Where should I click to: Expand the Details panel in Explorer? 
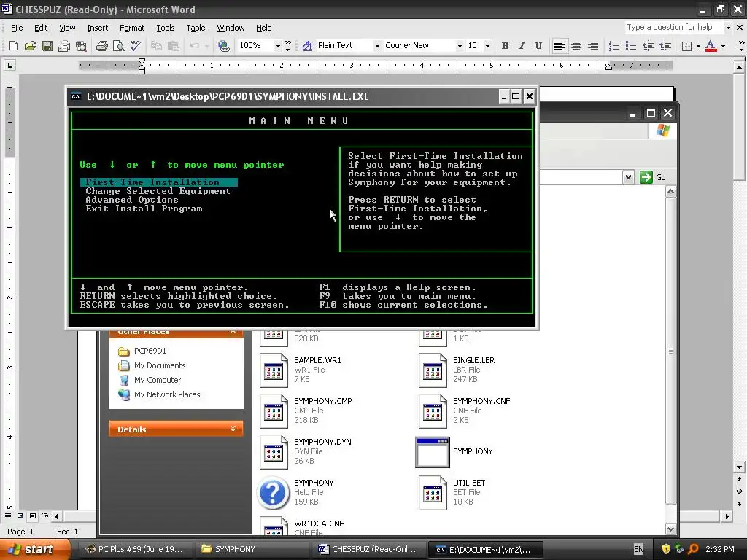tap(233, 429)
